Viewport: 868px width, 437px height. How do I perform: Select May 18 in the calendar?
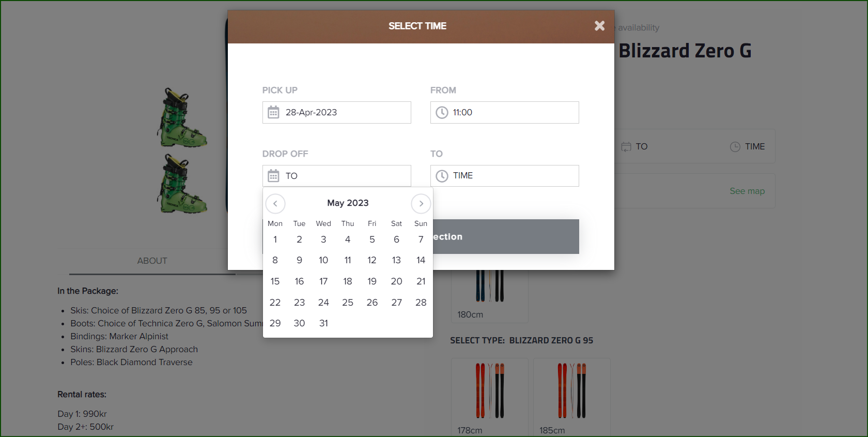[348, 281]
